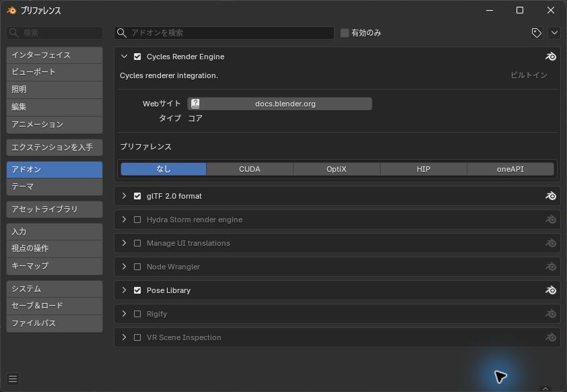The image size is (567, 392).
Task: Uncheck the glTF 2.0 format add-on
Action: tap(137, 196)
